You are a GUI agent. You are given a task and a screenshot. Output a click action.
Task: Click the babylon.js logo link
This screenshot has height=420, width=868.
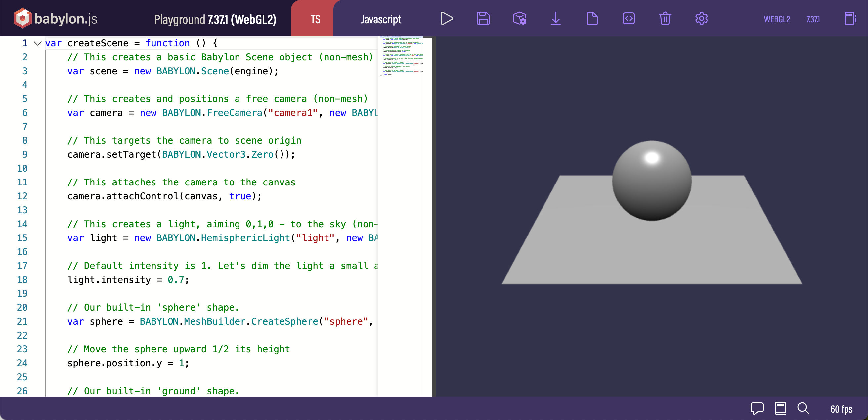point(56,18)
